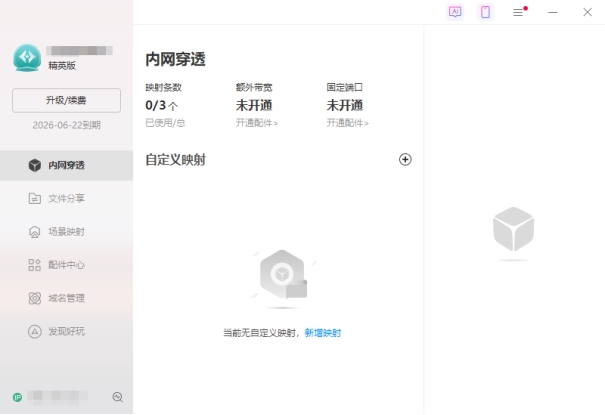The width and height of the screenshot is (605, 415).
Task: Open 文件分享 in the sidebar
Action: [66, 198]
